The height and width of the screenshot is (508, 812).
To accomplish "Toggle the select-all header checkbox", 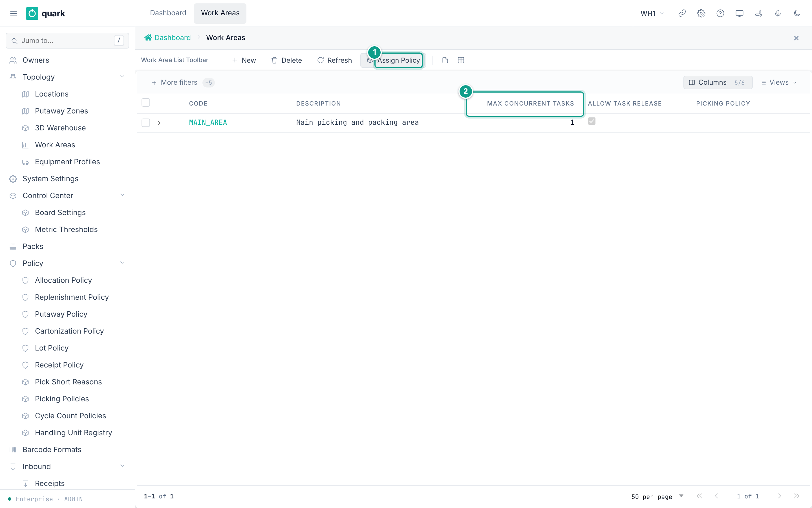I will tap(145, 102).
